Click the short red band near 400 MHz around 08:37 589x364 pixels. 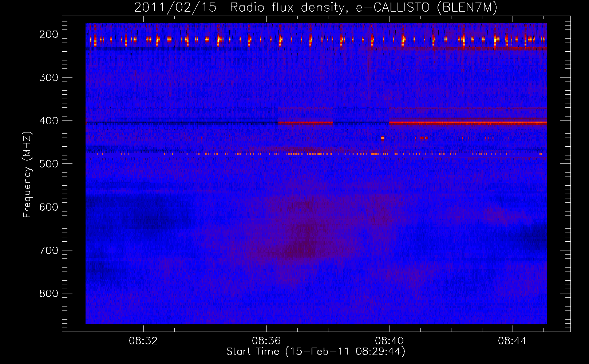point(305,123)
